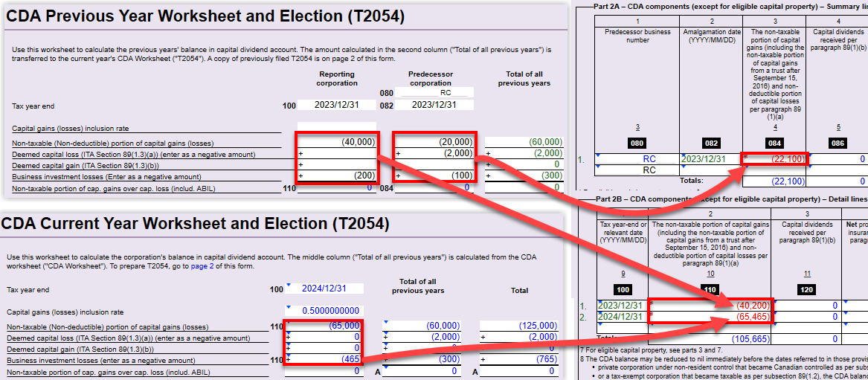Select second RC row in Part 2A
Image resolution: width=868 pixels, height=380 pixels.
(637, 170)
